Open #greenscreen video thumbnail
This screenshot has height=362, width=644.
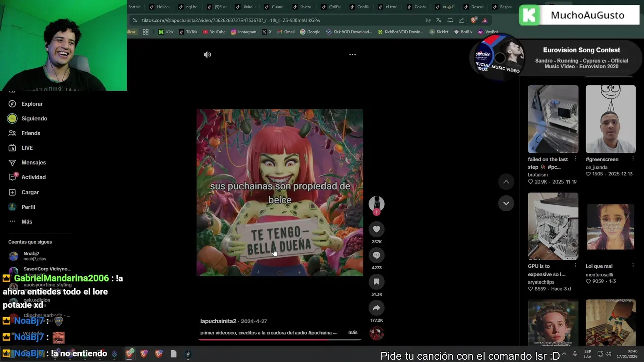[x=610, y=119]
